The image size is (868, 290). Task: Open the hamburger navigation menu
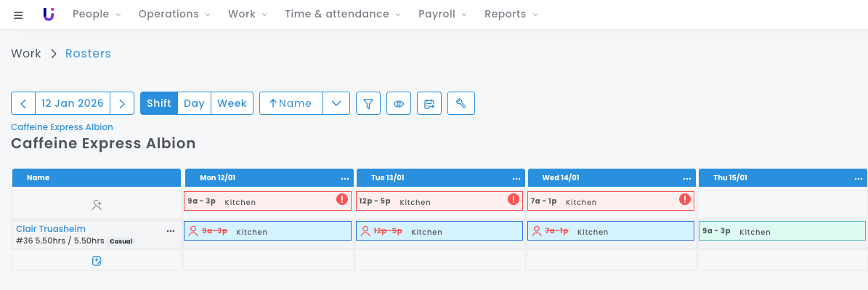[18, 15]
